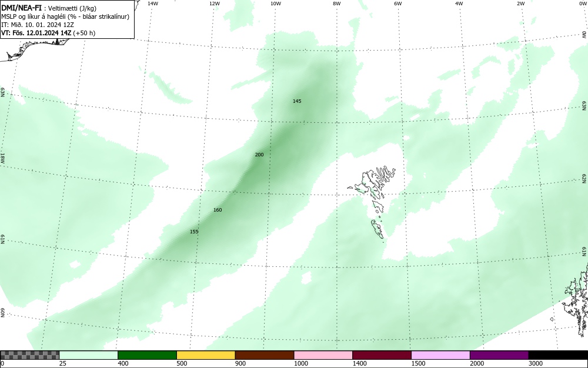Click the lilac 1500-2000 legend swatch
The width and height of the screenshot is (588, 368).
point(440,355)
